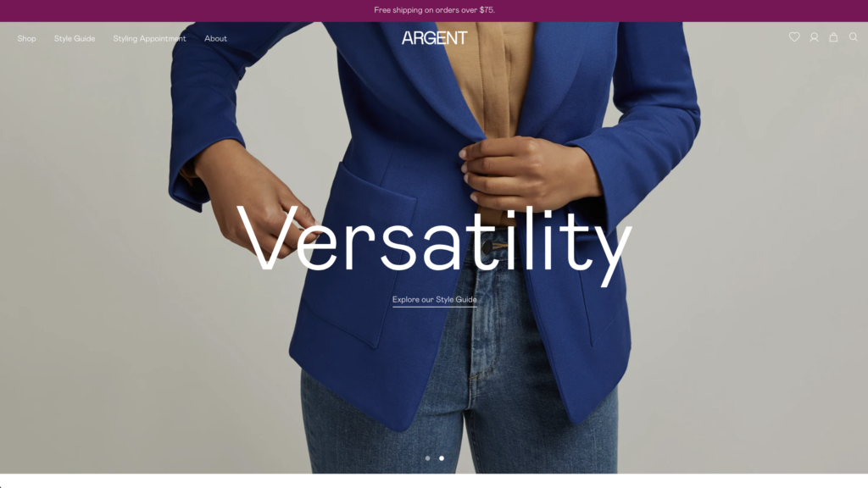Open the shopping bag icon
The height and width of the screenshot is (488, 868).
(x=833, y=37)
